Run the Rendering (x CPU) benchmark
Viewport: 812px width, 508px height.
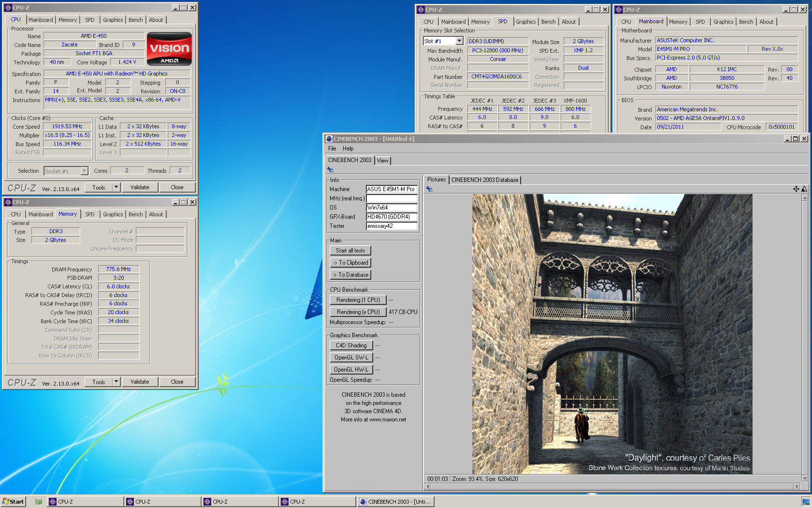click(358, 312)
